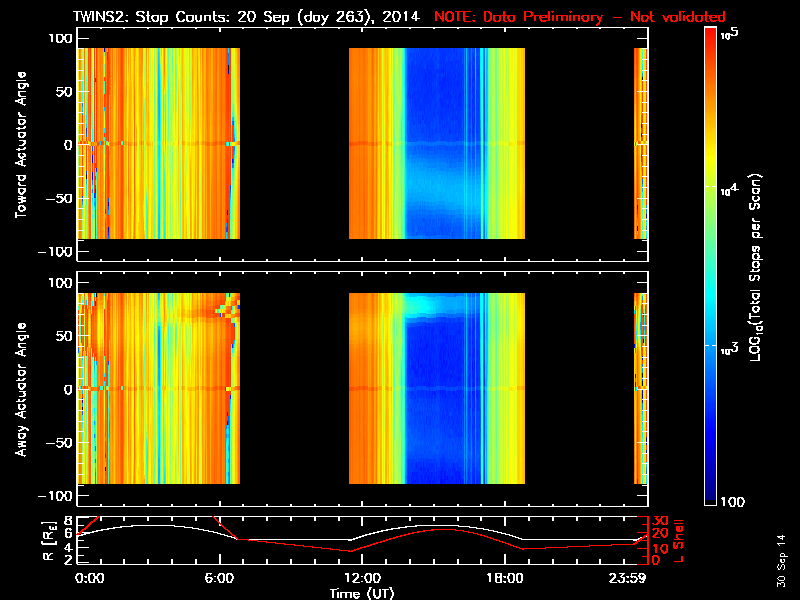The image size is (800, 600).
Task: Click the '8' tick on the R axis
Action: click(x=68, y=521)
